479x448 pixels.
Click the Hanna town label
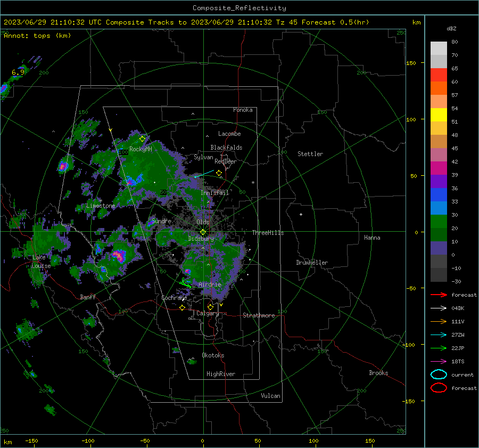[372, 238]
